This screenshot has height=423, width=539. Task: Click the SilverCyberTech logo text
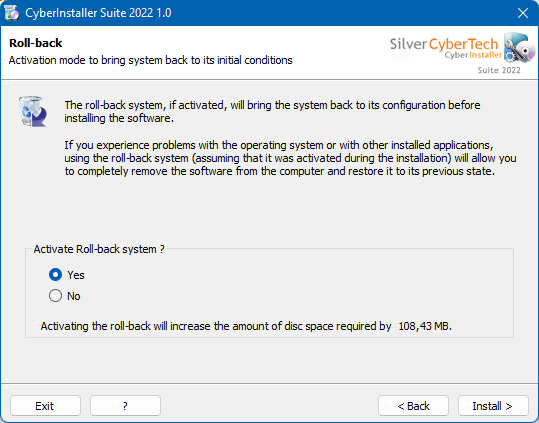pos(444,44)
